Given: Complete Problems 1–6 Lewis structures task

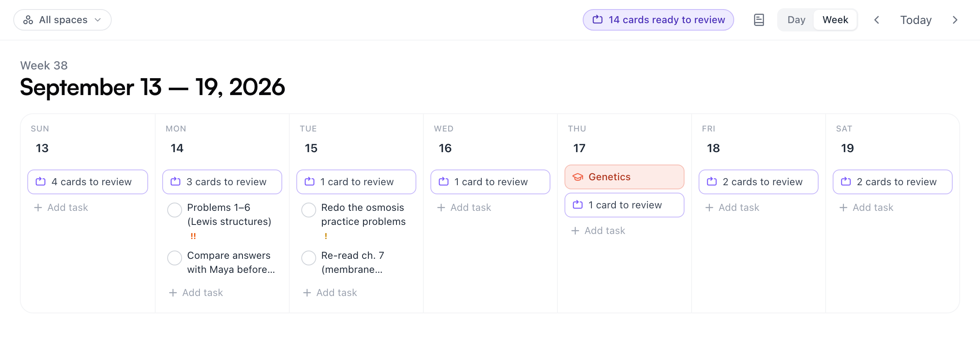Looking at the screenshot, I should tap(175, 210).
